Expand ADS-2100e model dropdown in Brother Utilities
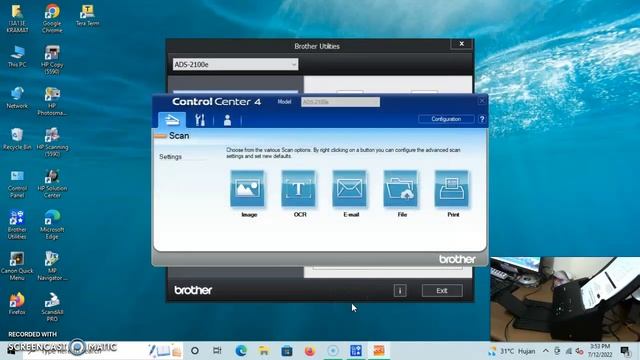 click(235, 64)
